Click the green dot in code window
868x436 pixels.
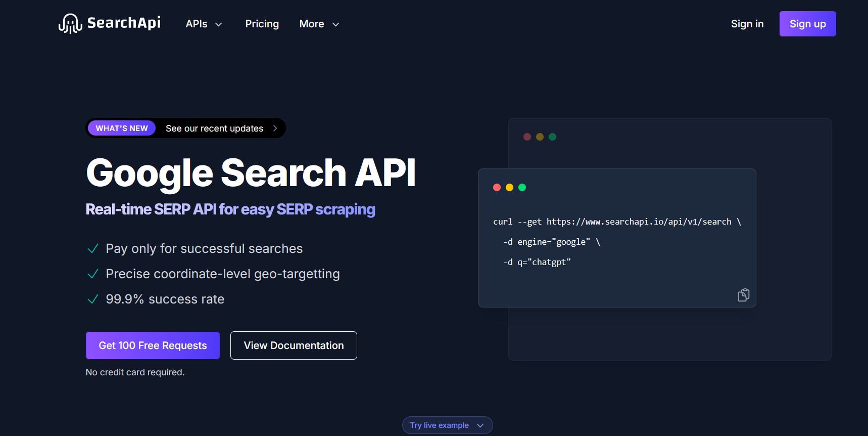[522, 187]
